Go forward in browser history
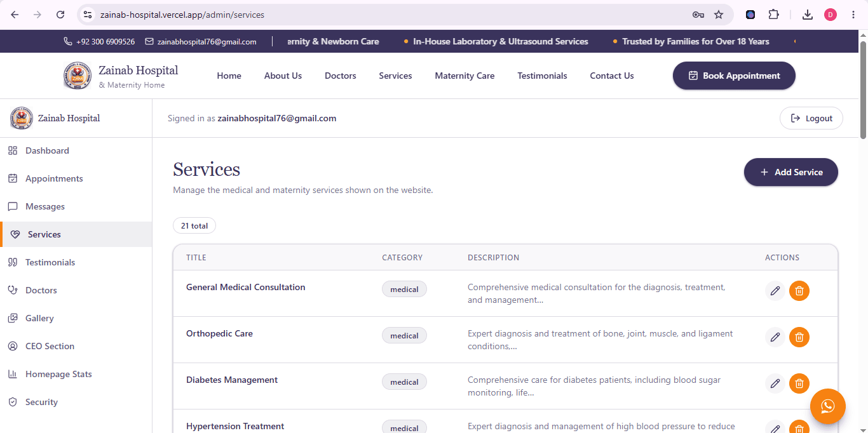Screen dimensions: 868x433 37,15
